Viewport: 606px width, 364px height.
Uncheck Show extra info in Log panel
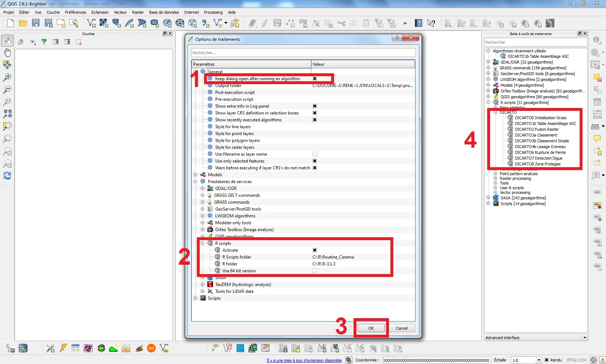(x=315, y=106)
